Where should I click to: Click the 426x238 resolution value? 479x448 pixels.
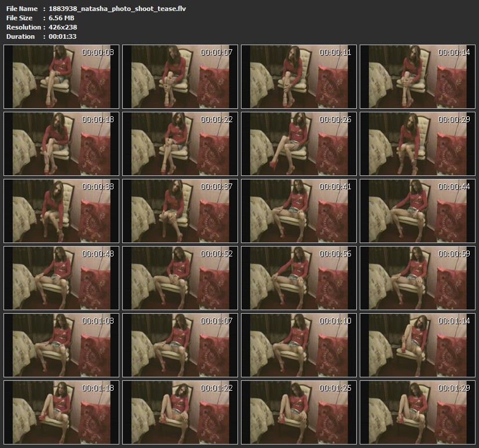(x=63, y=27)
